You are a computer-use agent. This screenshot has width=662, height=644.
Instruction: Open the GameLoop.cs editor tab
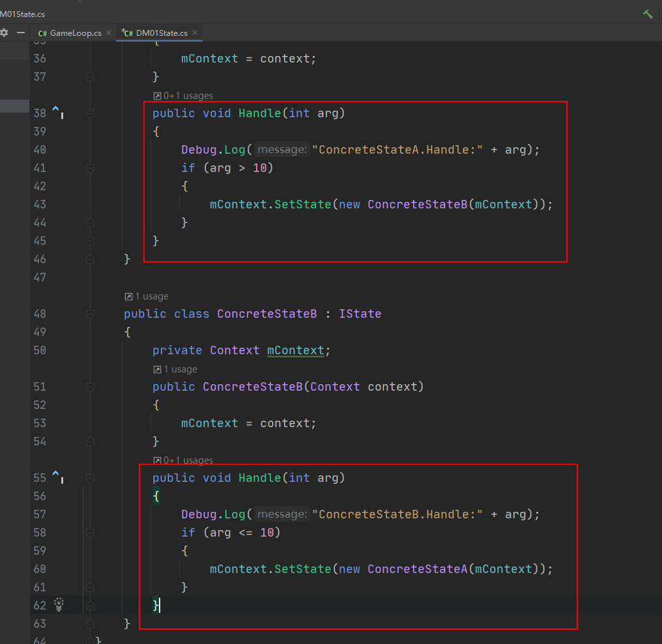(x=70, y=33)
